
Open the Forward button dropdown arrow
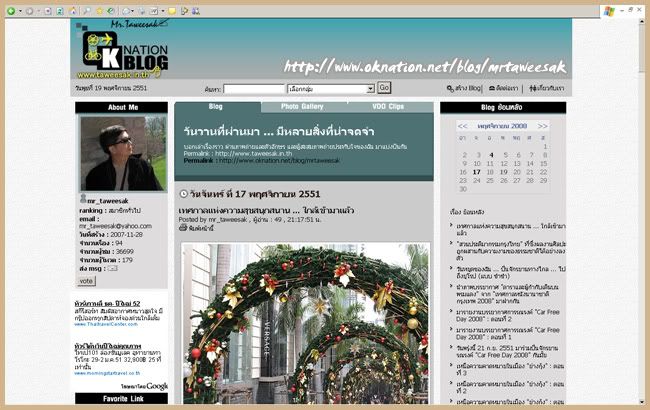(x=38, y=11)
